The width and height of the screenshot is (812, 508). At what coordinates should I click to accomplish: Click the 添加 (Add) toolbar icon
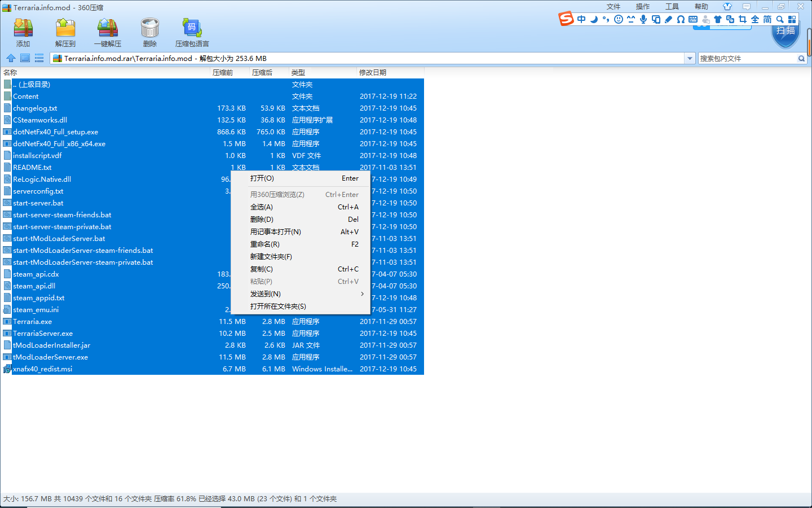click(x=23, y=28)
